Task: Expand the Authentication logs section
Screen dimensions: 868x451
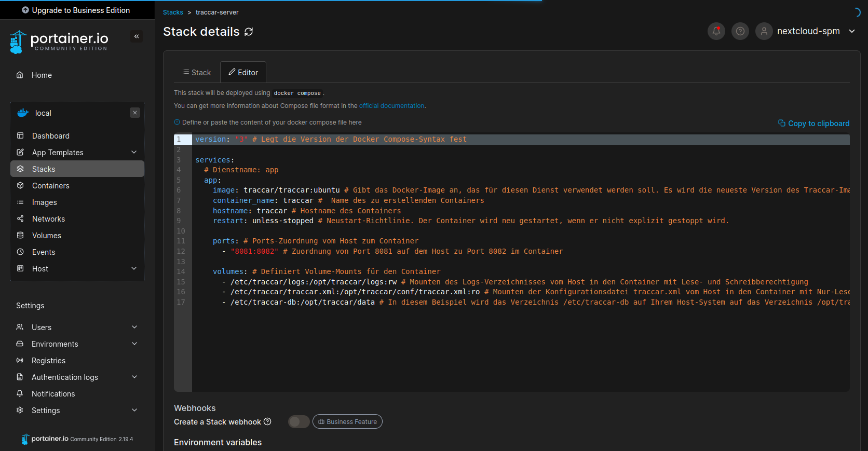Action: click(x=134, y=377)
